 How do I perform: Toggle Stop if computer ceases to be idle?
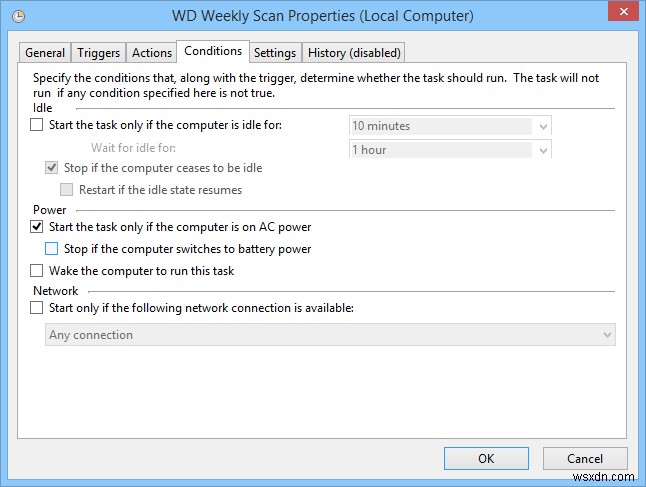coord(51,168)
